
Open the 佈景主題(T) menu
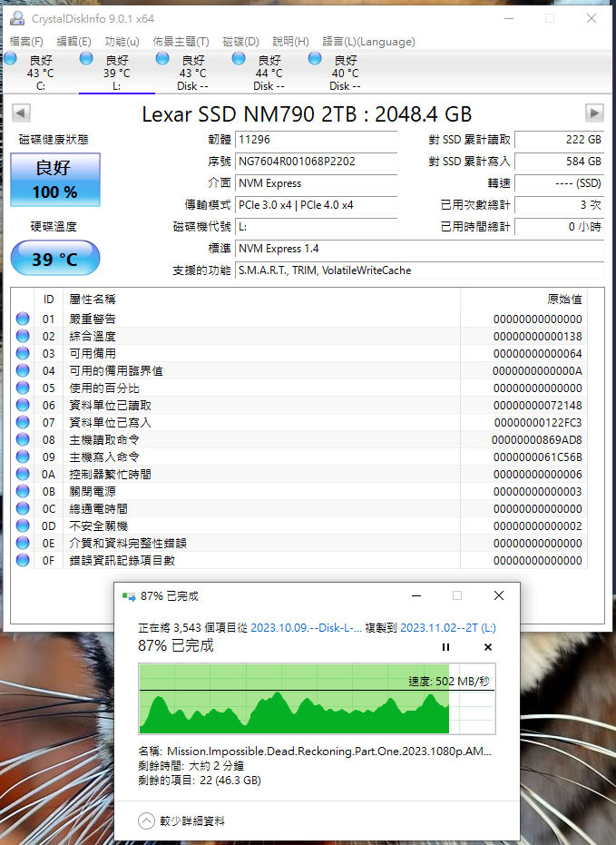pyautogui.click(x=181, y=42)
